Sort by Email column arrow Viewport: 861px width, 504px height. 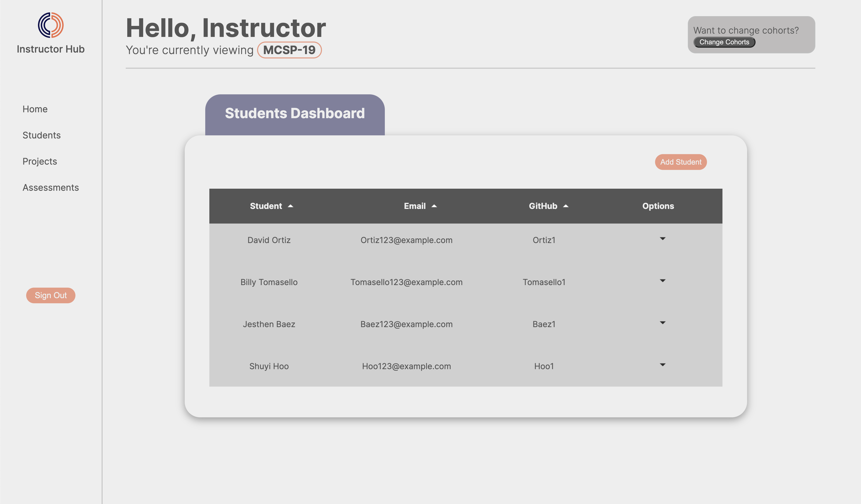434,206
